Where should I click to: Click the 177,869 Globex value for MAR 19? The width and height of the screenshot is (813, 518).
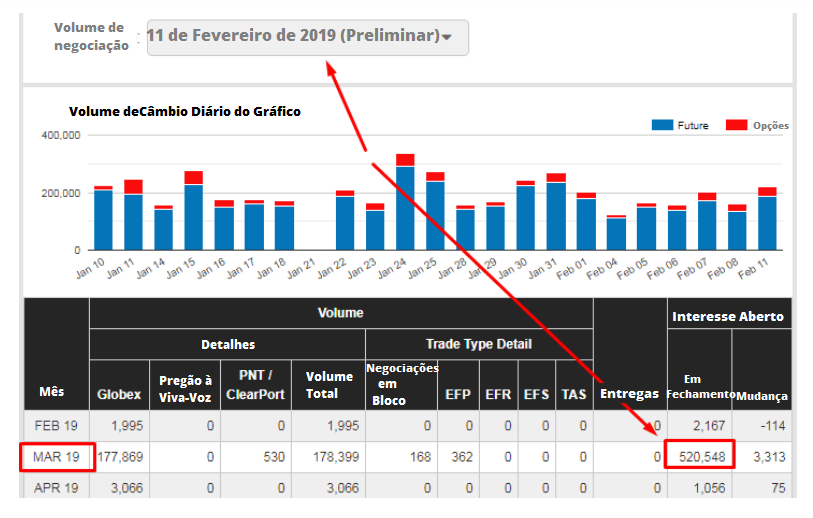tap(119, 458)
